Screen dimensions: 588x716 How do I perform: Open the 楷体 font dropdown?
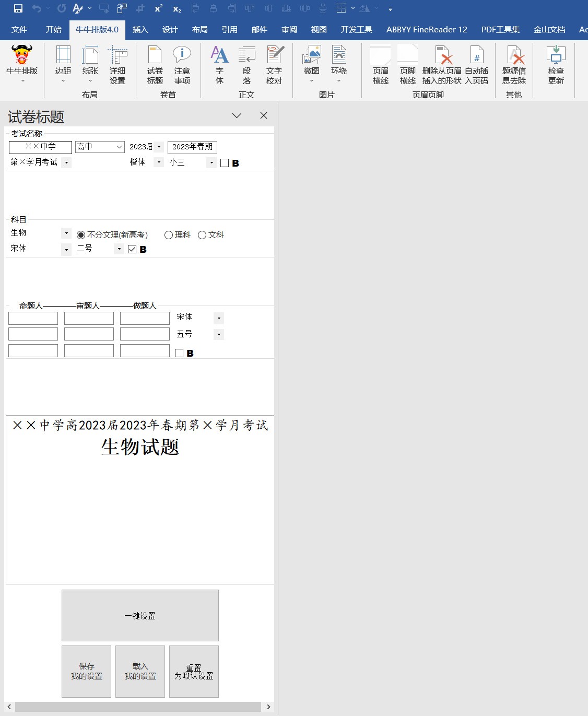point(158,162)
